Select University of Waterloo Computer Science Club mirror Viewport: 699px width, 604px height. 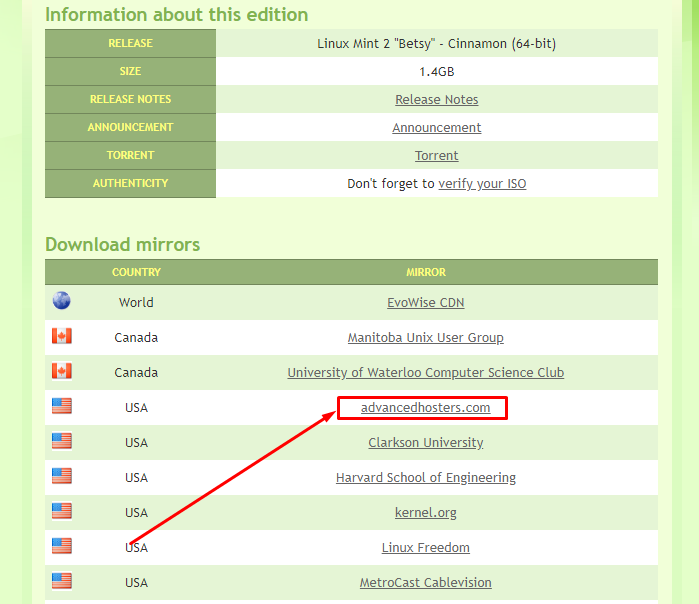(x=425, y=373)
